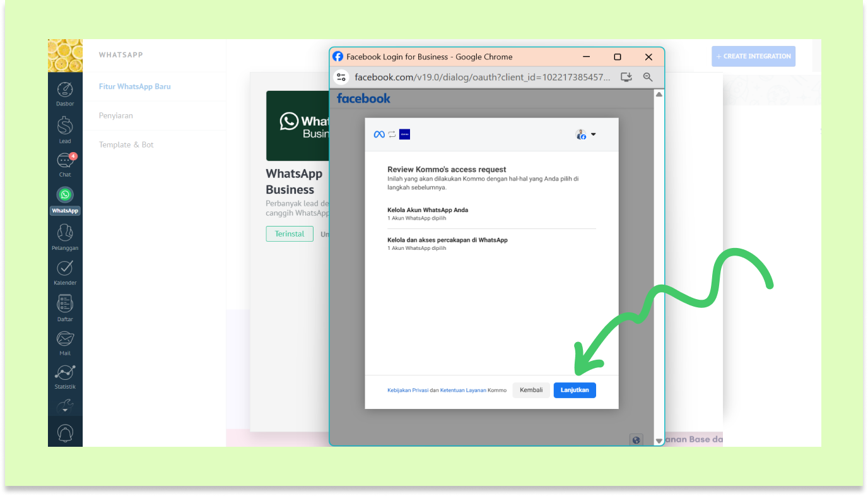This screenshot has width=868, height=496.
Task: Minimize the Facebook Login popup window
Action: tap(587, 57)
